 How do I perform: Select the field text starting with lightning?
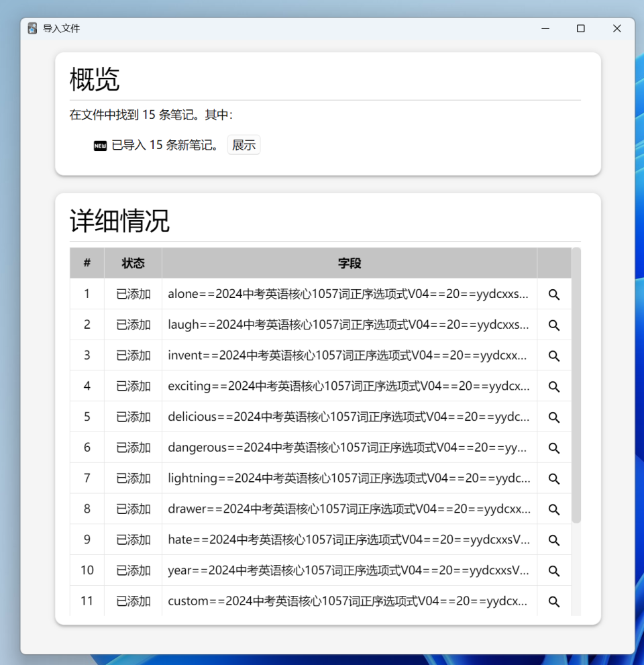[x=349, y=478]
